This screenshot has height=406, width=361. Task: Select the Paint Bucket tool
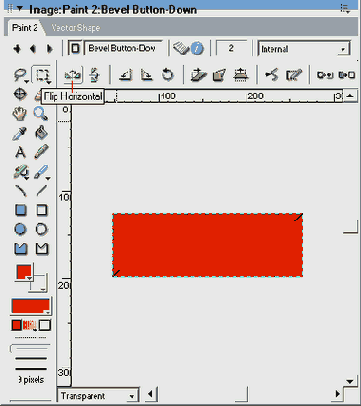click(x=41, y=133)
